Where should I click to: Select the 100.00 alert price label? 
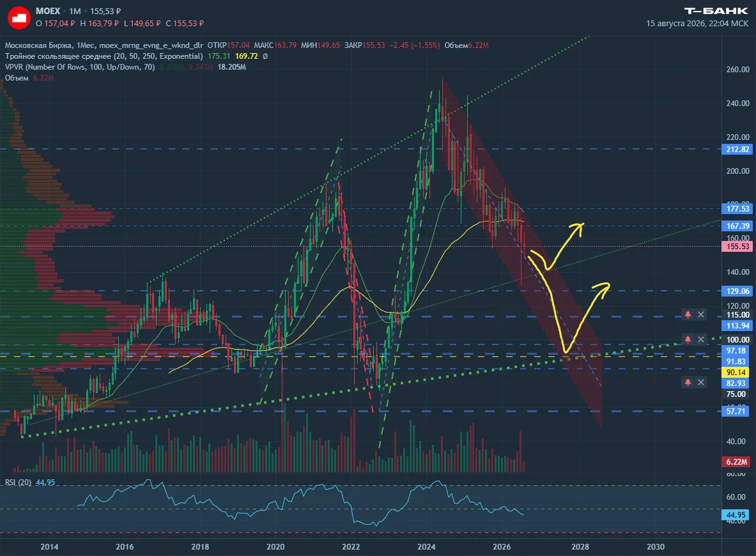(x=737, y=339)
